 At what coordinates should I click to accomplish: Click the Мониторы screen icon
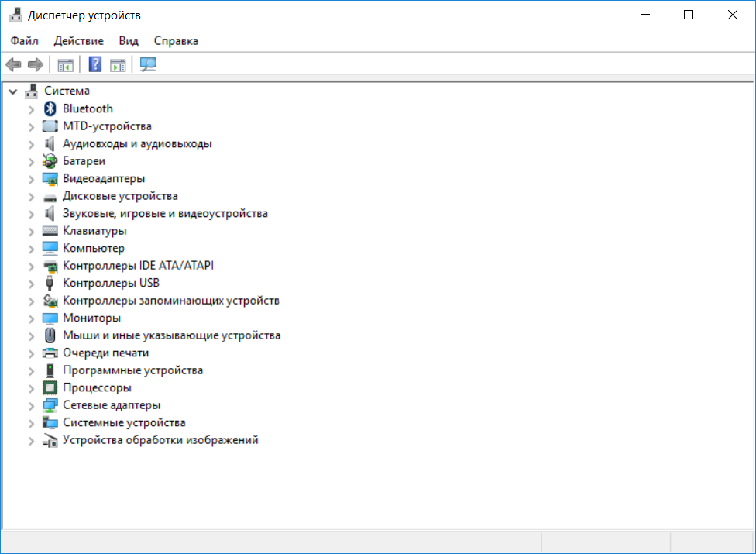click(x=50, y=318)
